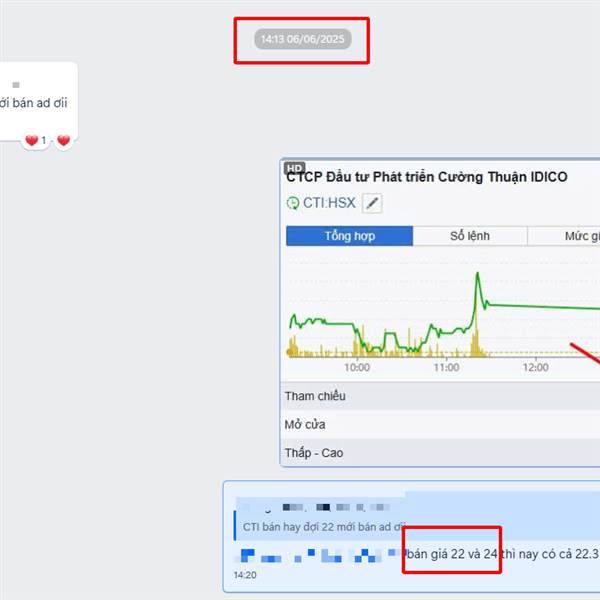Click the Mở cửa row label
This screenshot has height=600, width=600.
tap(305, 424)
